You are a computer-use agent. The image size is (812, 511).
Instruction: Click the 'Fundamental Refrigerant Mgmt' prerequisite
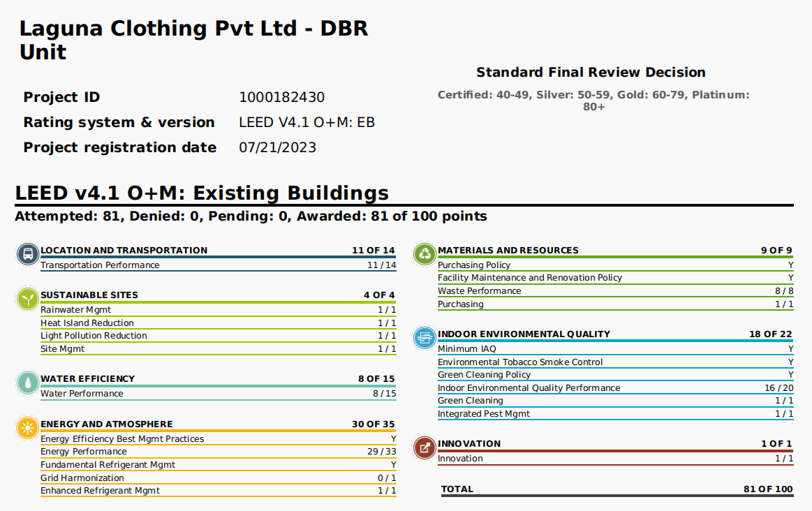tap(108, 465)
